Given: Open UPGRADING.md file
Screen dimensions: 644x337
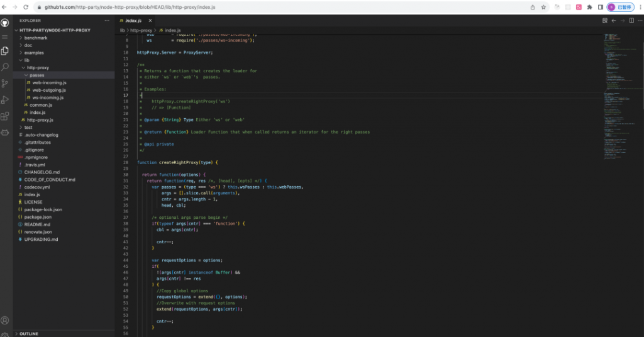Looking at the screenshot, I should pos(64,240).
